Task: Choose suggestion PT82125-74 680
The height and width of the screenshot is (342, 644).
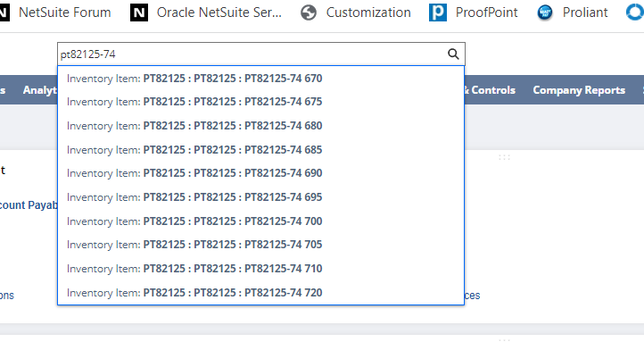Action: coord(260,125)
